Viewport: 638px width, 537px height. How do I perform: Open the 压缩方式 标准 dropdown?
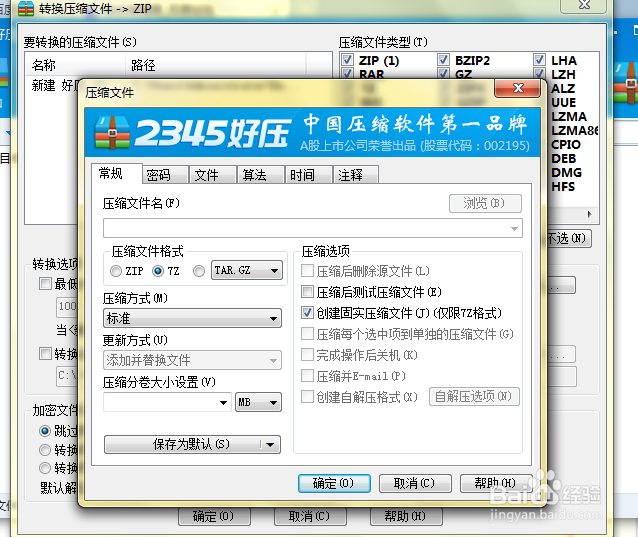click(192, 318)
